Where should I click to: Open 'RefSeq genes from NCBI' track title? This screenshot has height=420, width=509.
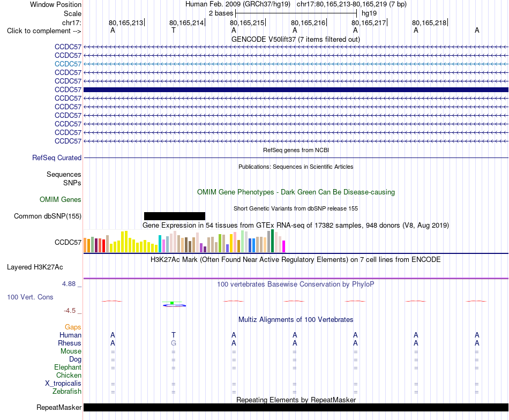pos(296,151)
